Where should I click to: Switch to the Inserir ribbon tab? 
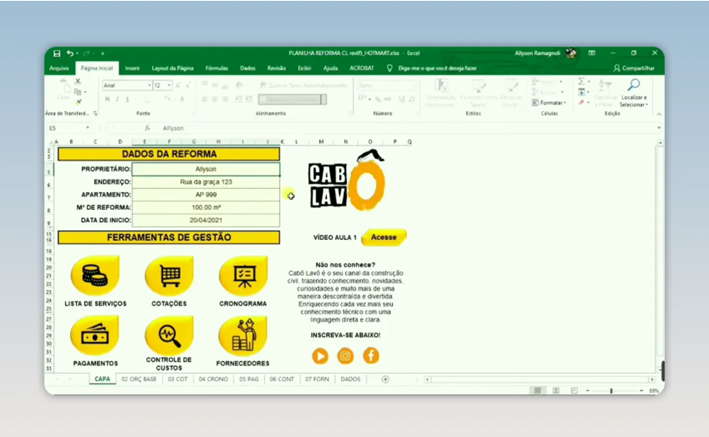132,68
